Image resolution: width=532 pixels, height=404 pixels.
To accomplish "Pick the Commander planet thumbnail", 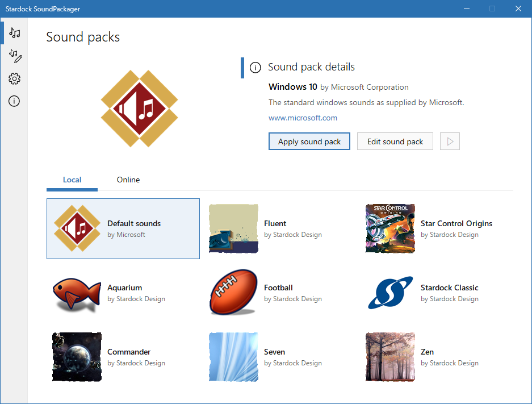I will pos(77,357).
